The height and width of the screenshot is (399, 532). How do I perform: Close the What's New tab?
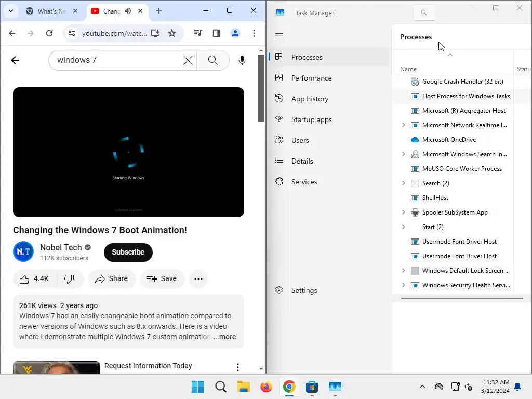pyautogui.click(x=75, y=11)
